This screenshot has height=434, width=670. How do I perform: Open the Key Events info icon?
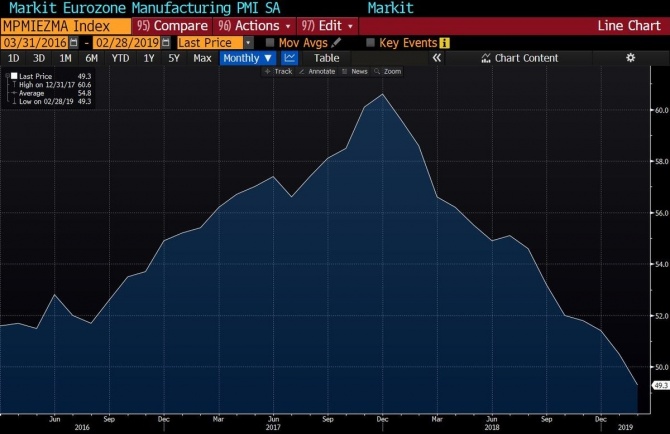click(x=444, y=43)
